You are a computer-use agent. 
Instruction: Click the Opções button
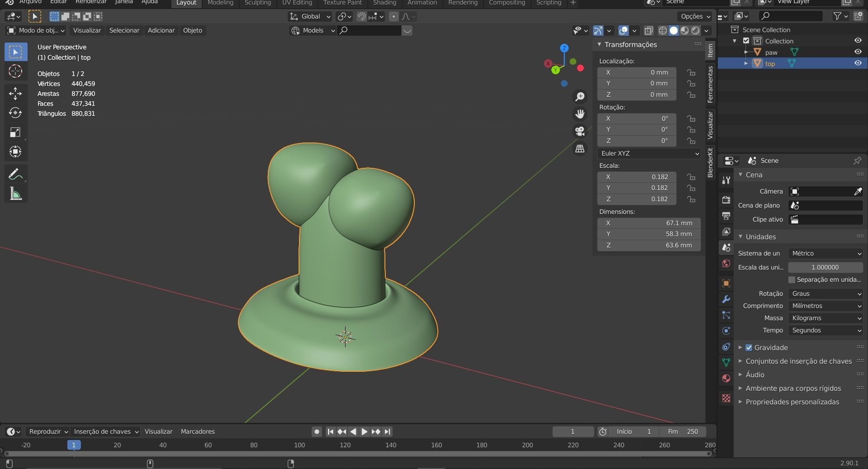point(695,17)
